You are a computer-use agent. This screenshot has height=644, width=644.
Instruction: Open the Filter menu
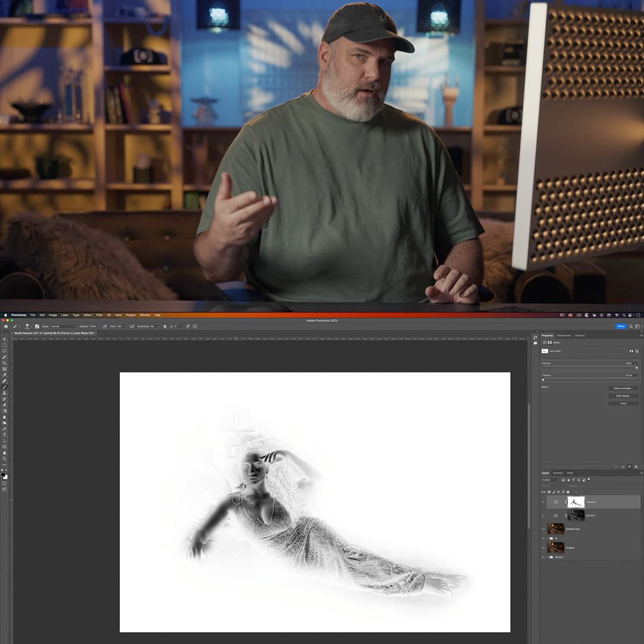[99, 315]
